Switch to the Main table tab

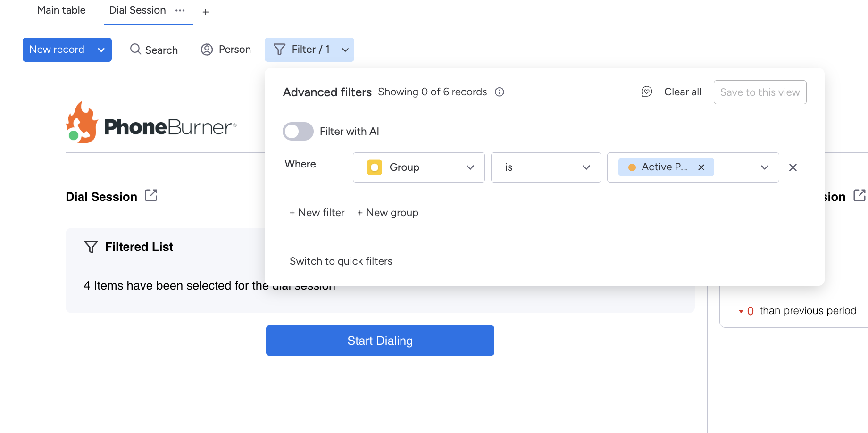pyautogui.click(x=61, y=10)
